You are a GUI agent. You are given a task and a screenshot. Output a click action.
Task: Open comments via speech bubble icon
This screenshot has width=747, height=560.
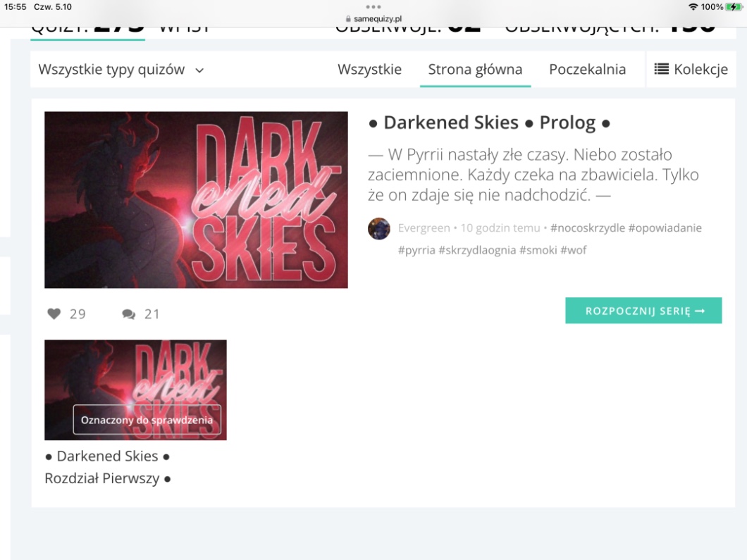coord(128,314)
